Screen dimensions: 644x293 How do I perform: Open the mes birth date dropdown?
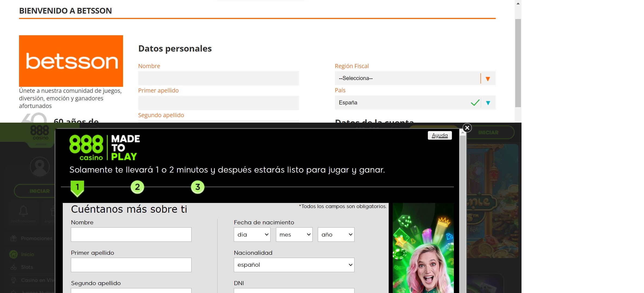(x=294, y=234)
